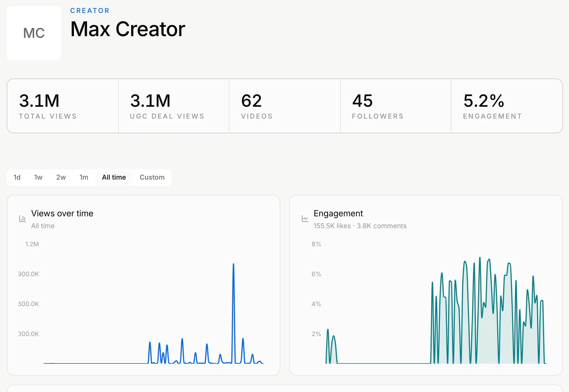The image size is (569, 392).
Task: Click the Max Creator name heading
Action: click(x=128, y=29)
